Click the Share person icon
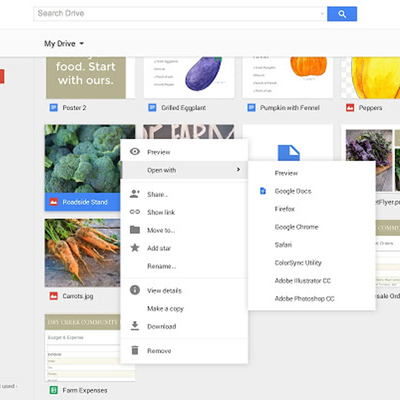The height and width of the screenshot is (400, 400). tap(135, 194)
